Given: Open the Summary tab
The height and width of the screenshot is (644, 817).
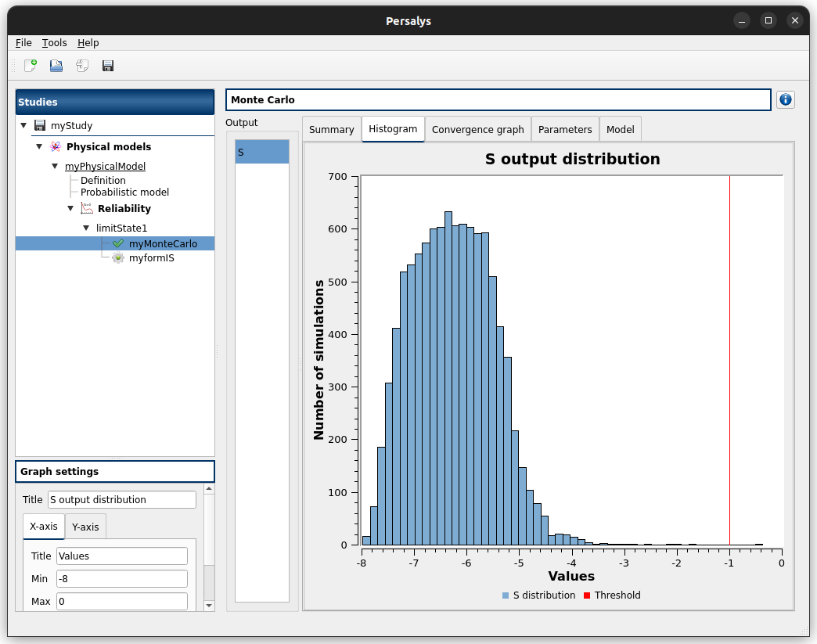Looking at the screenshot, I should [331, 129].
